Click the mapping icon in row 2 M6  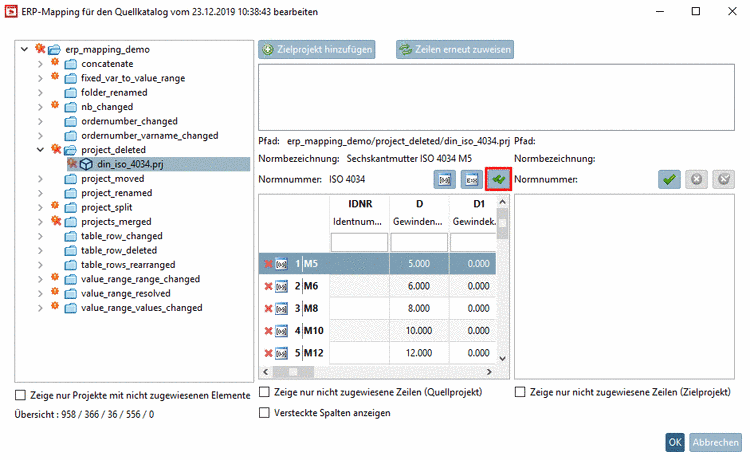[x=281, y=286]
